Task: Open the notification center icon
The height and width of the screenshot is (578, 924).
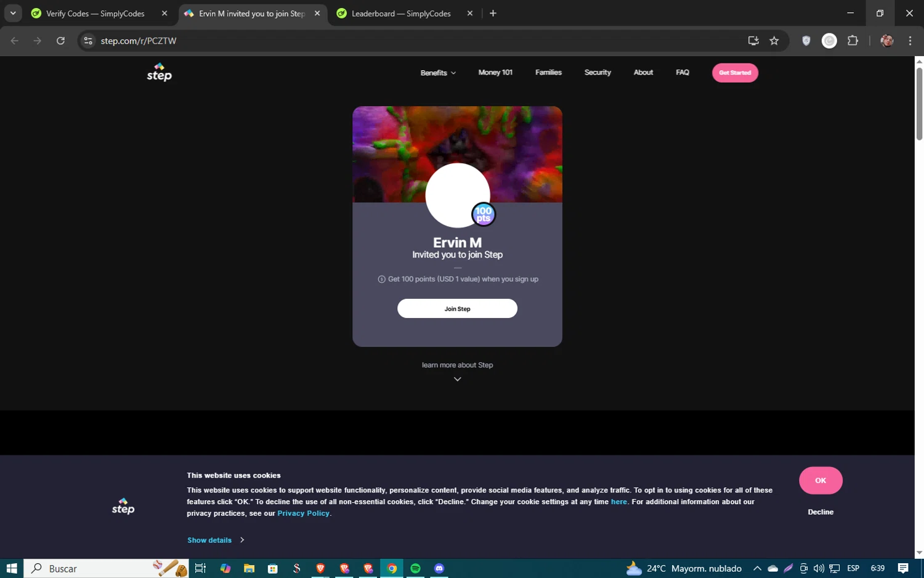Action: point(903,568)
